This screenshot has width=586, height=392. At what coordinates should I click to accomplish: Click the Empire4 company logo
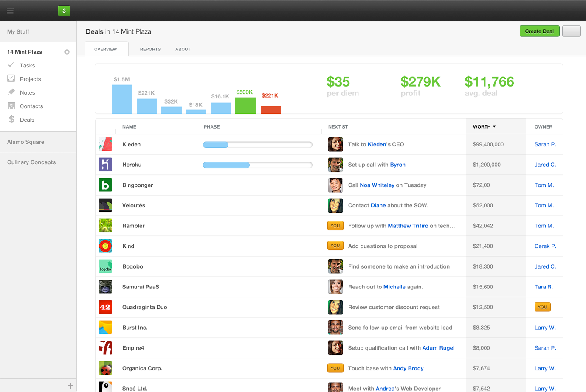coord(105,348)
